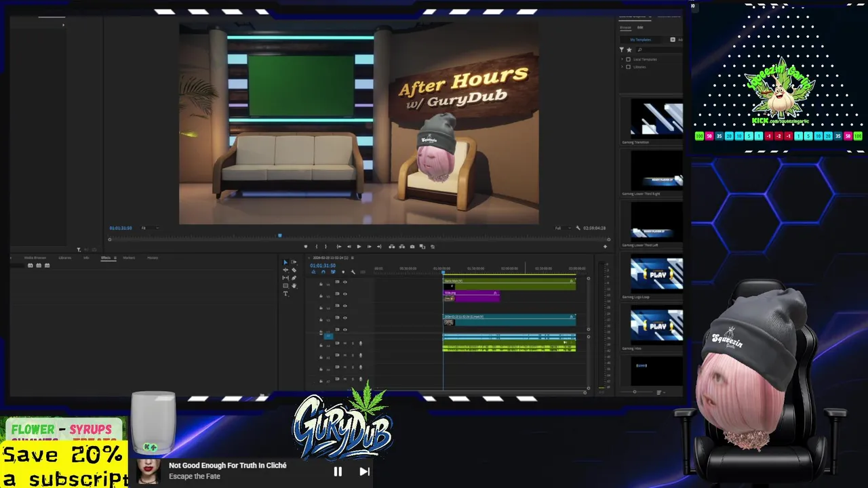Step forward one frame in the Program monitor
Image resolution: width=868 pixels, height=488 pixels.
tap(369, 247)
